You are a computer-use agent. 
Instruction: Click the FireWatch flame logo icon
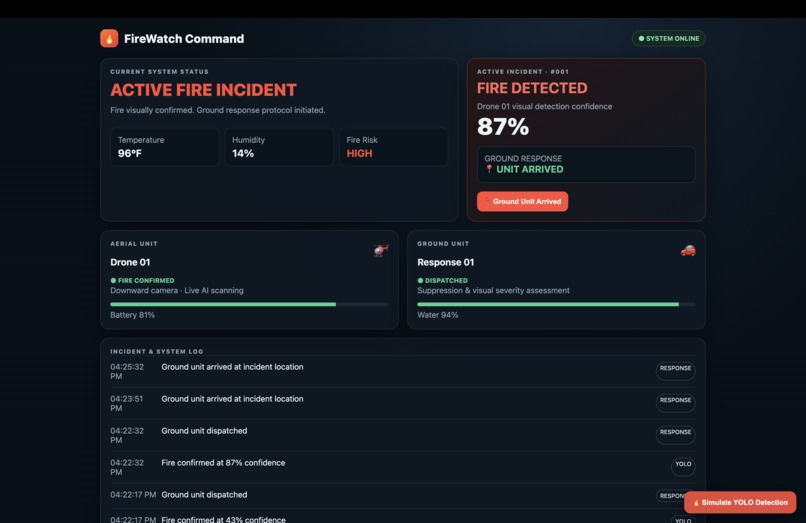coord(109,39)
